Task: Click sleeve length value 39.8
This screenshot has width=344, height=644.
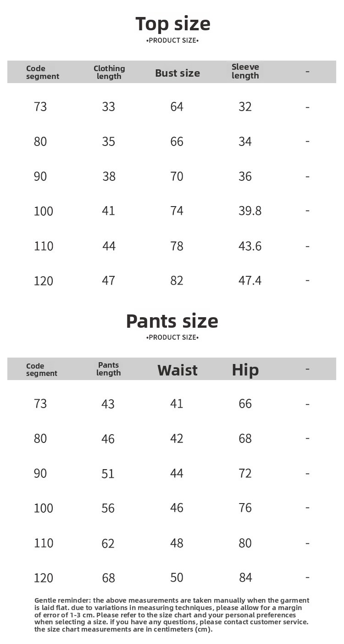Action: point(250,211)
